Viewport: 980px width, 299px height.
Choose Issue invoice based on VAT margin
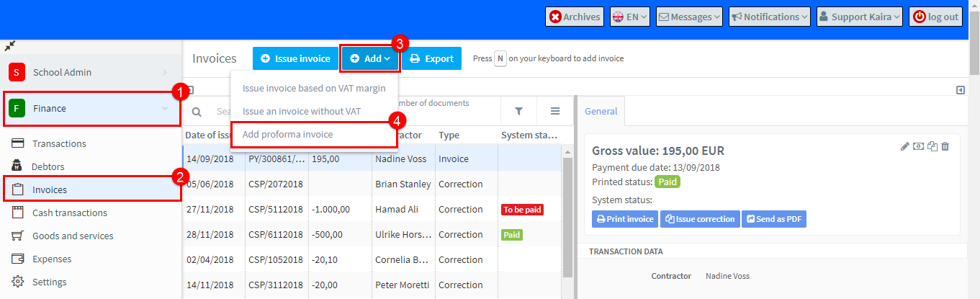[314, 88]
